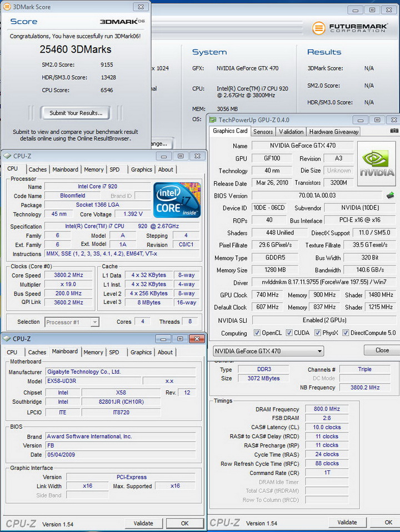Click the Intel Core i7 logo badge
This screenshot has height=532, width=400.
pos(177,199)
